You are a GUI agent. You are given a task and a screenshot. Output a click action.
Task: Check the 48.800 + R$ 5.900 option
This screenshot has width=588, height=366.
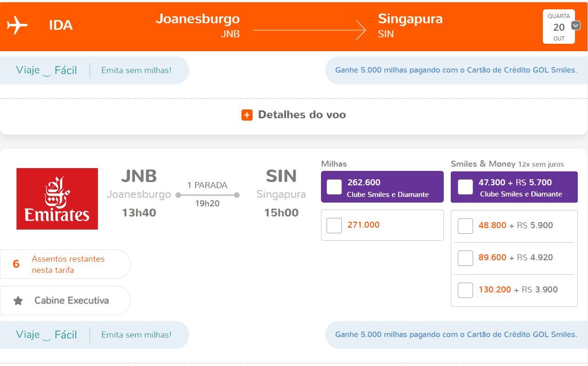(465, 226)
